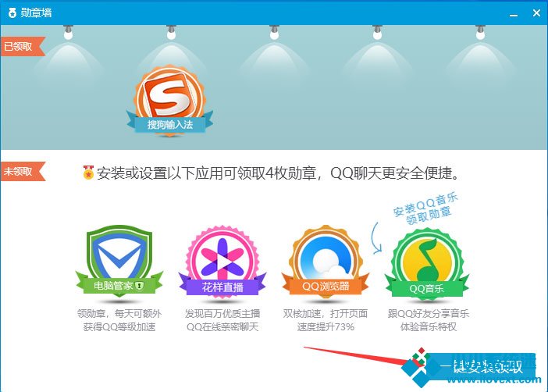Close the 勋章墙 window
The height and width of the screenshot is (392, 548).
pos(536,13)
